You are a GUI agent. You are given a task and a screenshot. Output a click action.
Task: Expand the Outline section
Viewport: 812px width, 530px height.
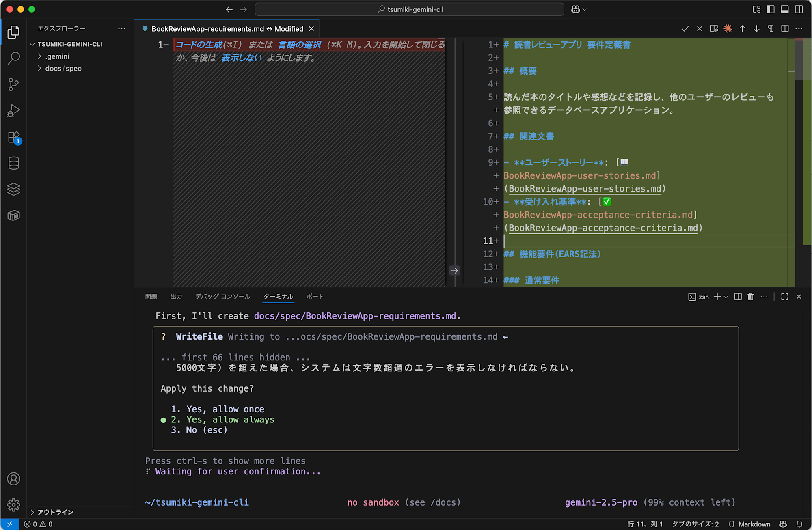(x=80, y=512)
